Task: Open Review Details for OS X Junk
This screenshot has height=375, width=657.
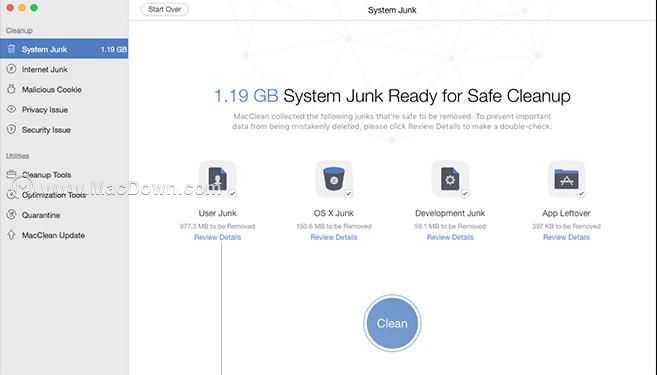Action: coord(334,237)
